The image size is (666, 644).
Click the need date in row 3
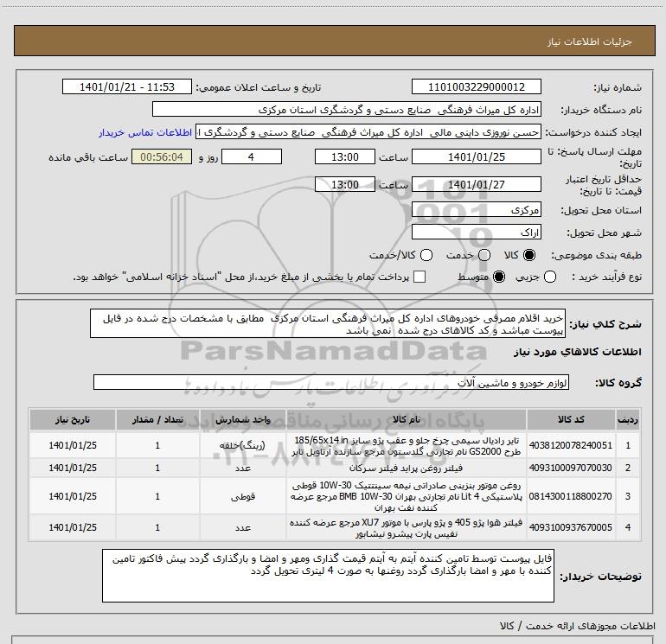(73, 496)
